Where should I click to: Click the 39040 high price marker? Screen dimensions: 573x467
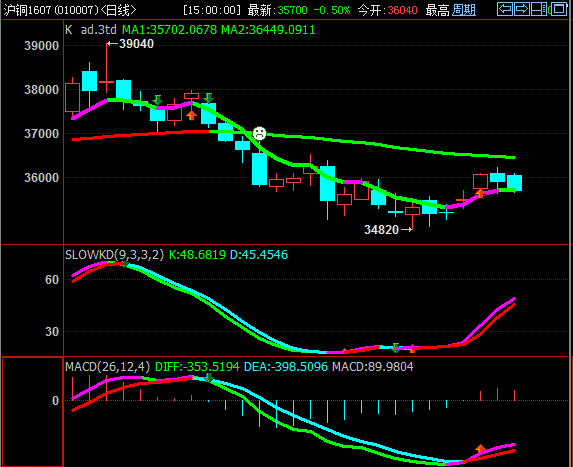[130, 44]
